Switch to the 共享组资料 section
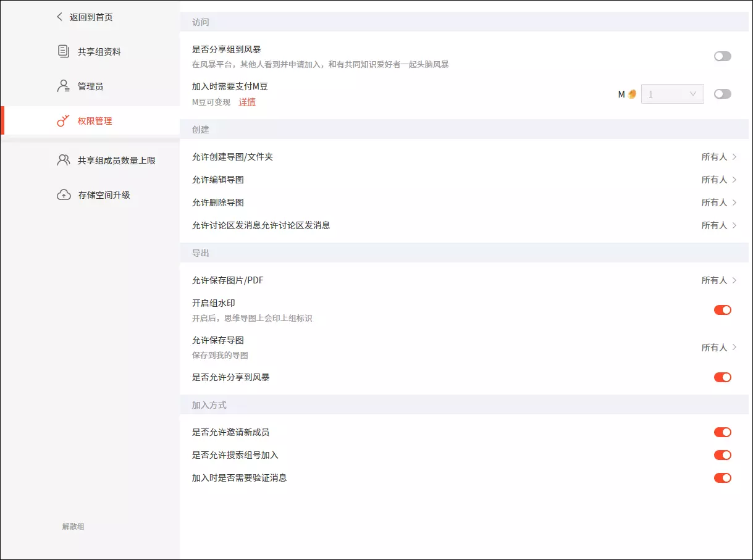 pyautogui.click(x=99, y=52)
